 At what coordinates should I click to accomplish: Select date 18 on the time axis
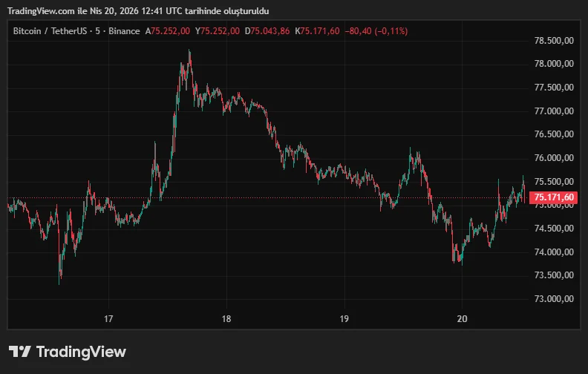click(x=226, y=318)
